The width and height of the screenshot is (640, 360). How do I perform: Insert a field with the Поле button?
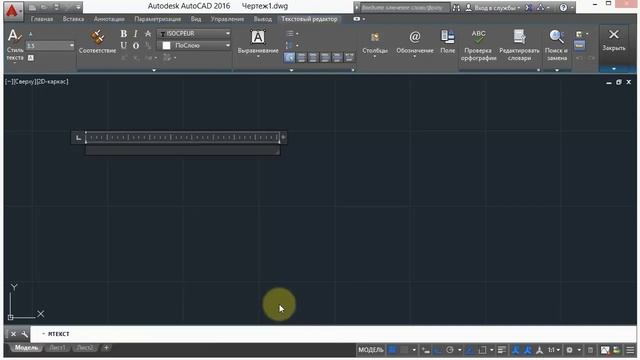click(x=447, y=42)
